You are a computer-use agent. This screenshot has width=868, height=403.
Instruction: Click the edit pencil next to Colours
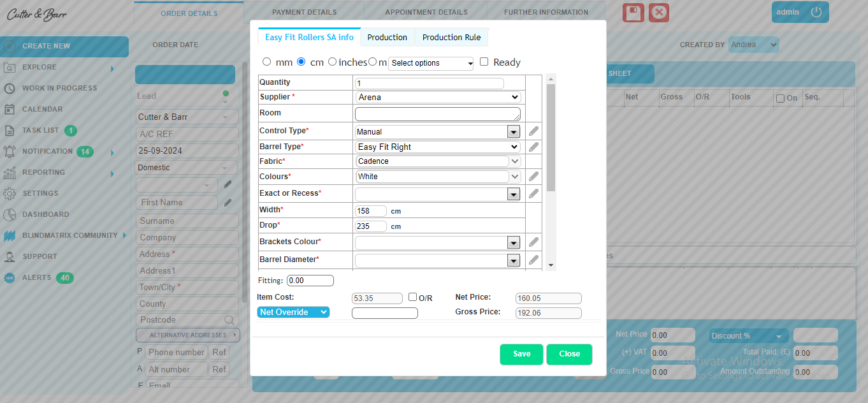[x=533, y=177]
